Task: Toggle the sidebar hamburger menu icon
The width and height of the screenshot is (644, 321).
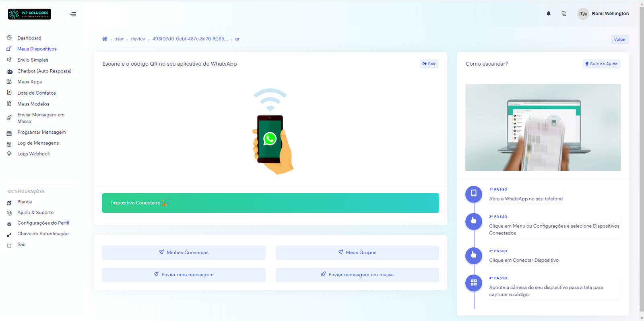Action: tap(73, 14)
